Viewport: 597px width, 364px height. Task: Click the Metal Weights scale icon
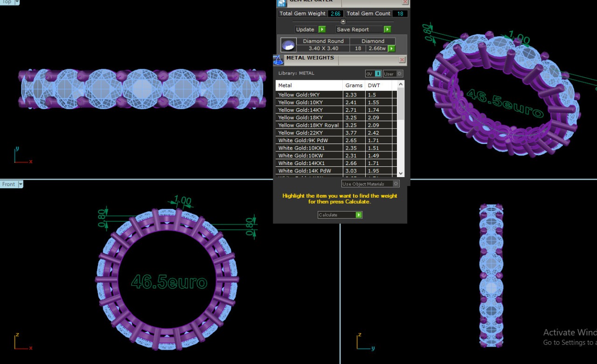(x=278, y=60)
